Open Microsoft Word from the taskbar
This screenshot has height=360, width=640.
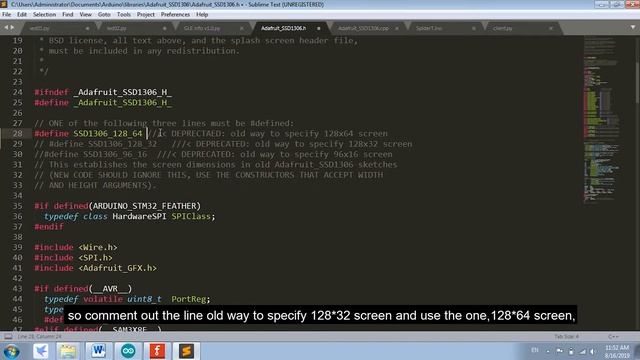[x=98, y=351]
